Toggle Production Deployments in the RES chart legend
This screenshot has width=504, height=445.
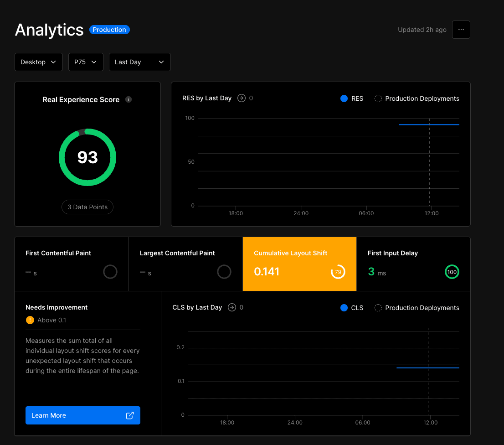417,98
